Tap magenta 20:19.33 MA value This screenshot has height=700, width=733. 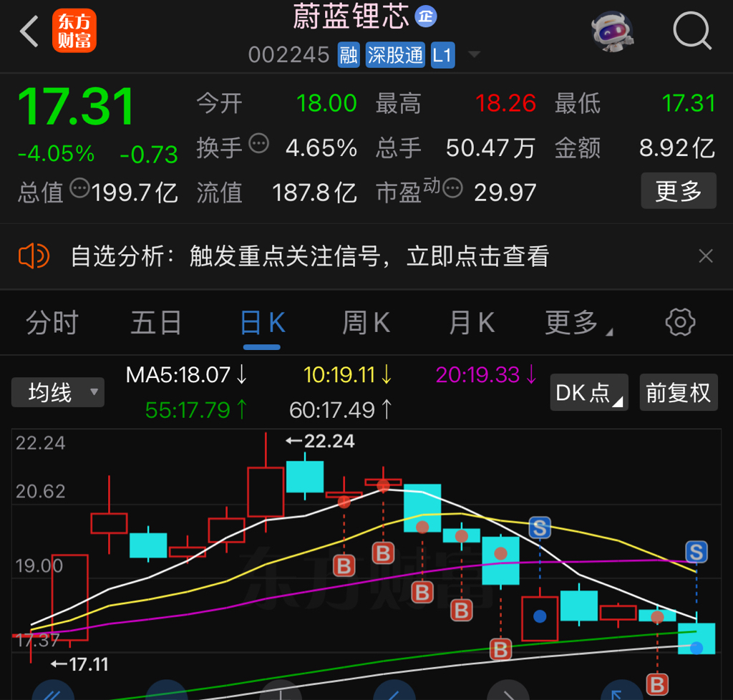point(486,375)
